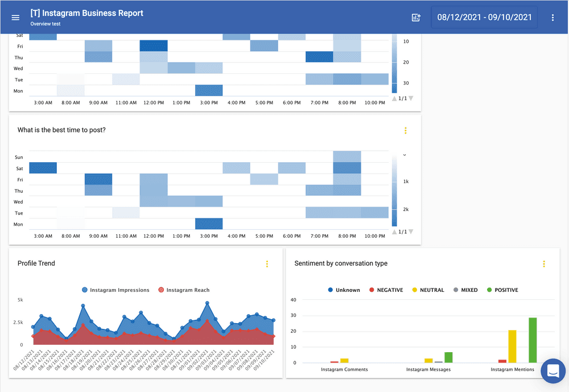The width and height of the screenshot is (569, 392).
Task: Toggle Instagram Impressions series in legend
Action: click(x=116, y=290)
